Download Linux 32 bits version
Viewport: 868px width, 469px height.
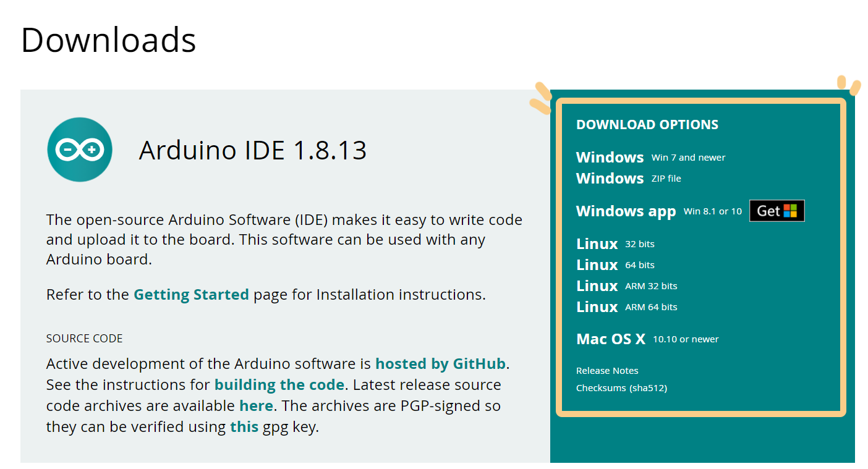point(615,243)
